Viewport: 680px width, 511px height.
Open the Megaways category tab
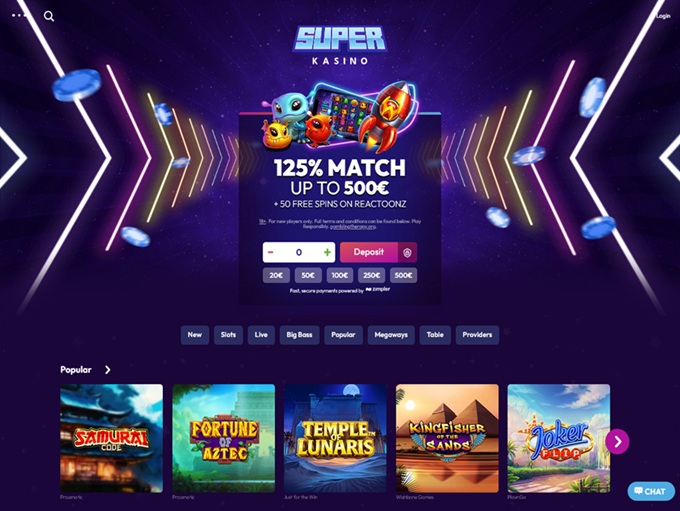(x=391, y=335)
